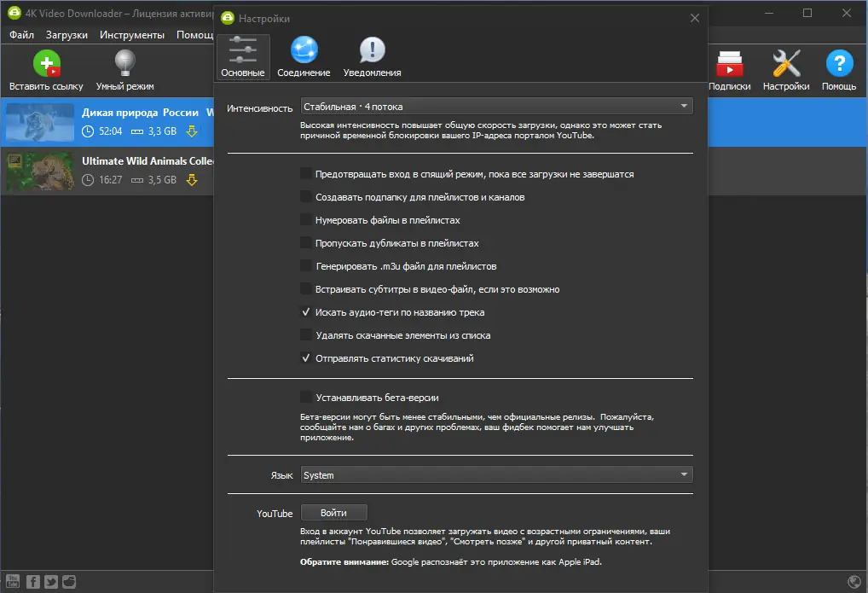Check Встраивать субтитры в видео-файл
This screenshot has width=868, height=593.
coord(305,288)
